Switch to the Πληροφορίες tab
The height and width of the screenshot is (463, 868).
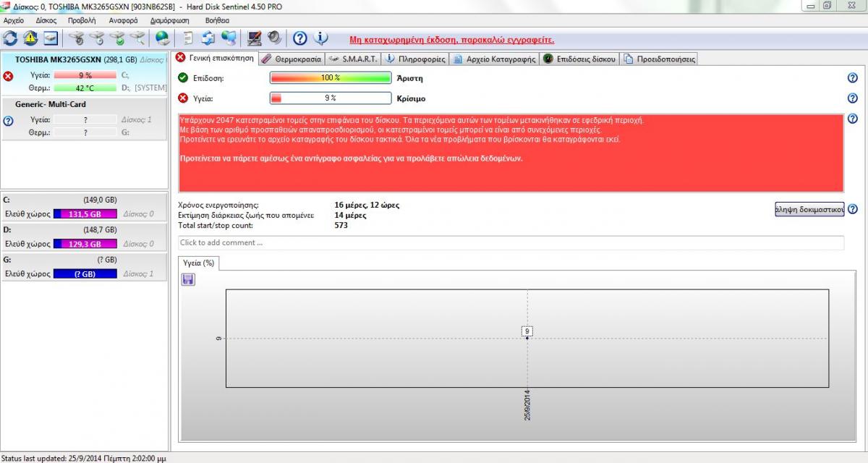415,59
